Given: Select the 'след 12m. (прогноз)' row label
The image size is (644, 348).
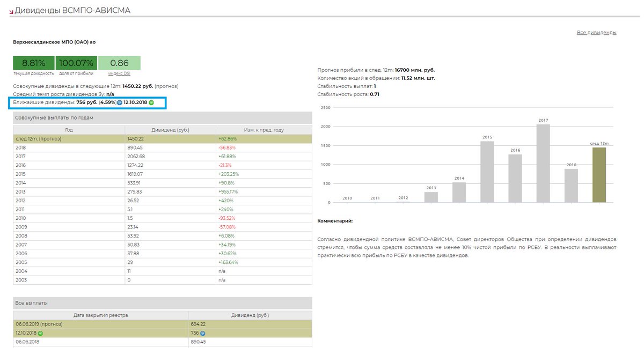Looking at the screenshot, I should tap(39, 139).
